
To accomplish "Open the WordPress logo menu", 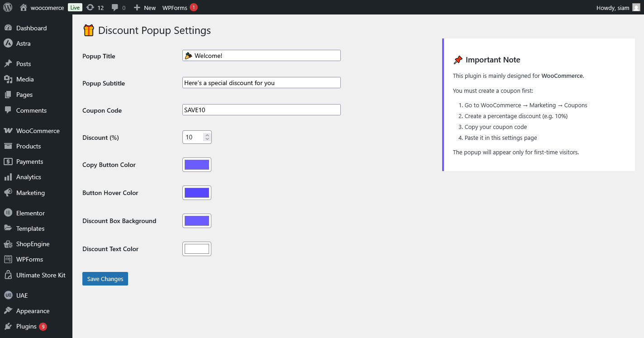I will [7, 7].
